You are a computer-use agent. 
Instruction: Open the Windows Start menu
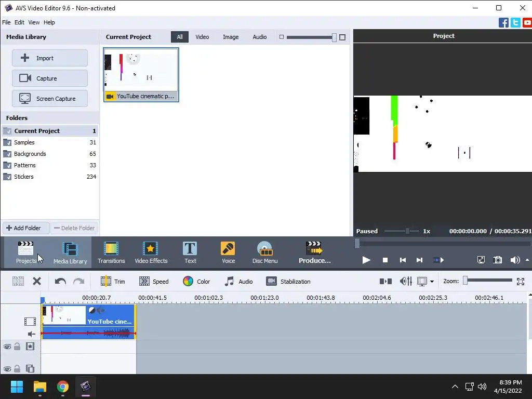17,387
